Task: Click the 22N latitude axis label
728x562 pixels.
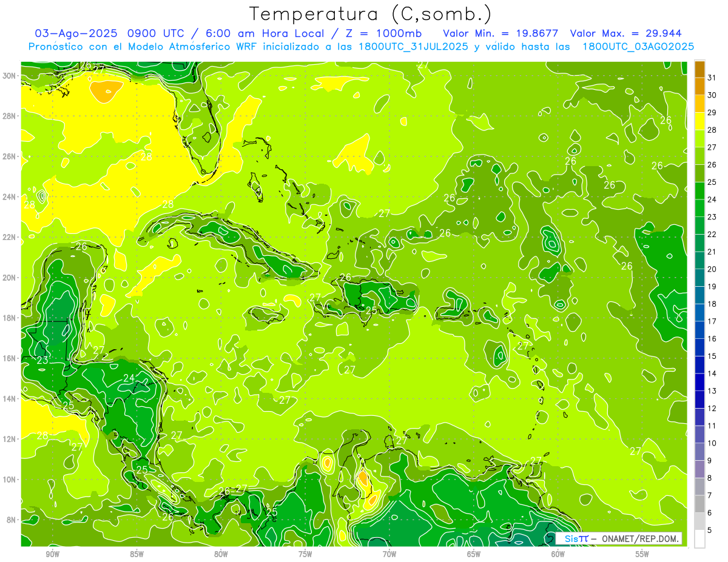Action: point(10,237)
